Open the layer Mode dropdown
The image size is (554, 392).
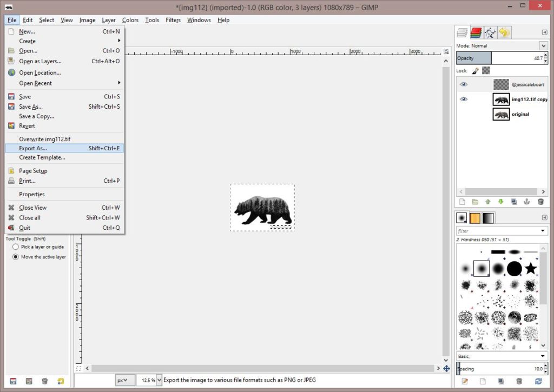point(543,45)
